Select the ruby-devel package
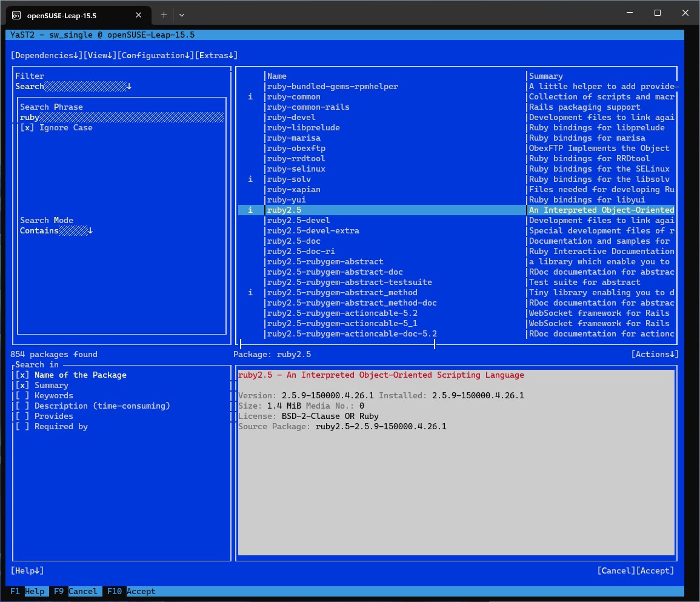Image resolution: width=700 pixels, height=602 pixels. coord(457,117)
